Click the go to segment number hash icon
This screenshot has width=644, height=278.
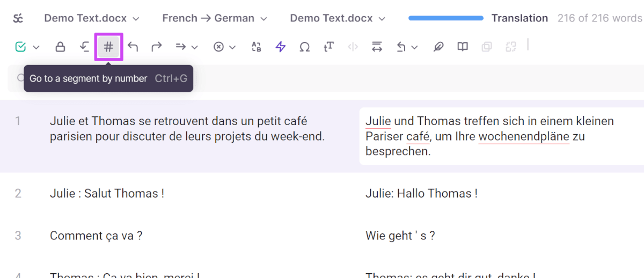(x=108, y=47)
